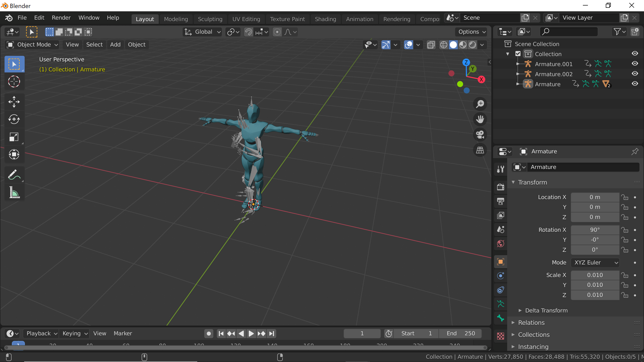Click the Marker timeline menu
The image size is (644, 362).
pos(123,333)
